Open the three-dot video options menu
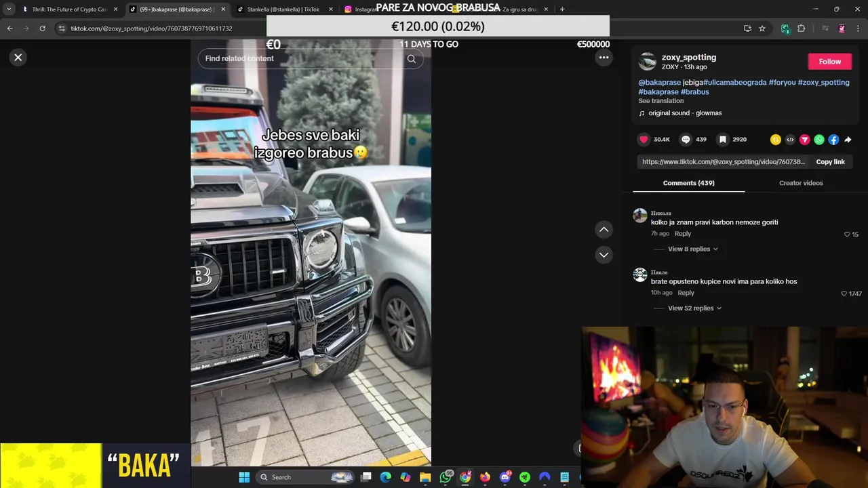The width and height of the screenshot is (868, 488). point(604,58)
